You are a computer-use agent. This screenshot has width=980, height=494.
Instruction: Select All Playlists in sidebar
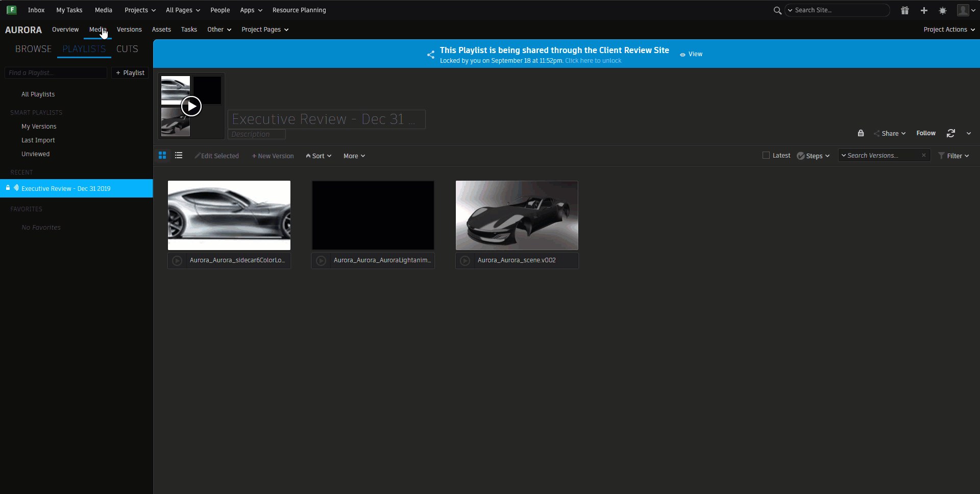38,94
